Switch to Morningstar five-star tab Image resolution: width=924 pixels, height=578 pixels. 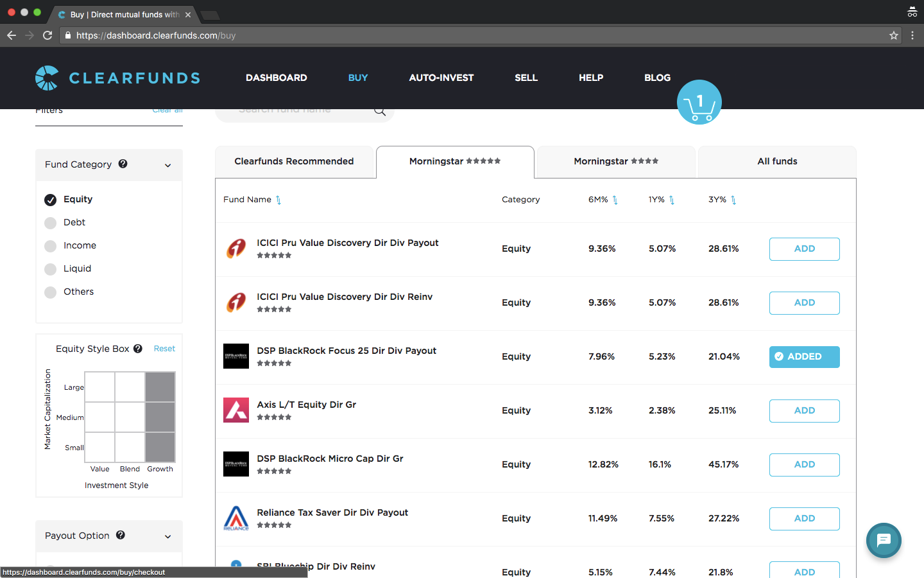[455, 162]
